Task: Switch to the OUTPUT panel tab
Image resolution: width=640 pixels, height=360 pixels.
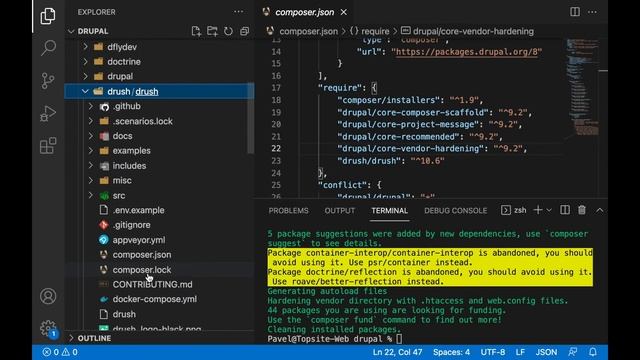Action: tap(340, 211)
